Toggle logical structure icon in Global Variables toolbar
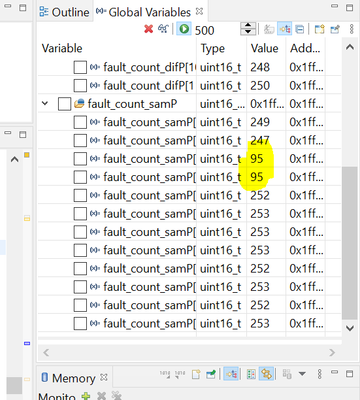This screenshot has height=400, width=360. coord(285,30)
